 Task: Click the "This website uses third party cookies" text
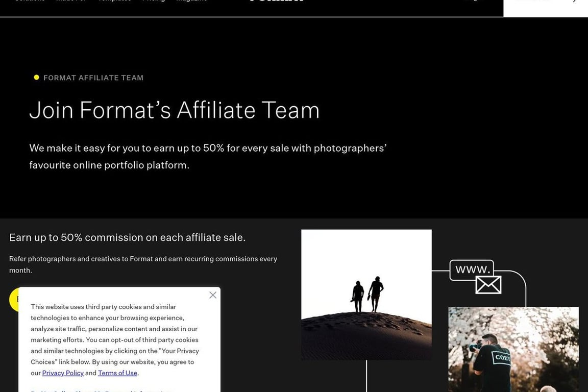coord(115,340)
